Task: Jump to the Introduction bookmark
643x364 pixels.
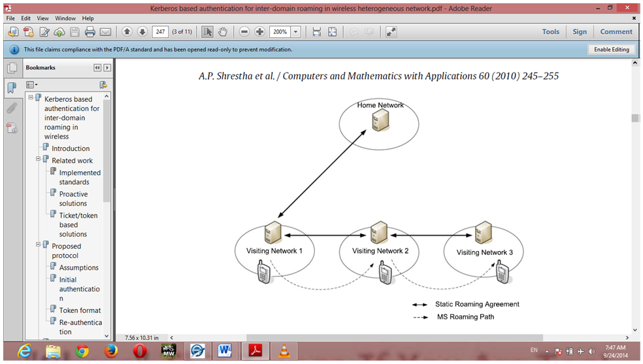Action: coord(71,148)
